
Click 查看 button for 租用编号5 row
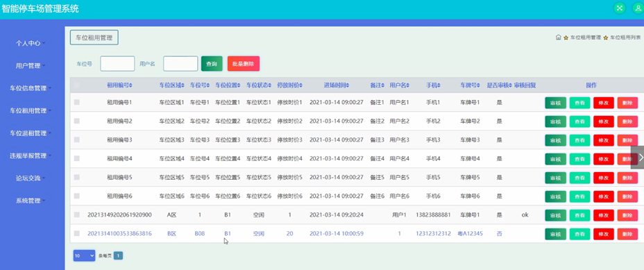(579, 178)
